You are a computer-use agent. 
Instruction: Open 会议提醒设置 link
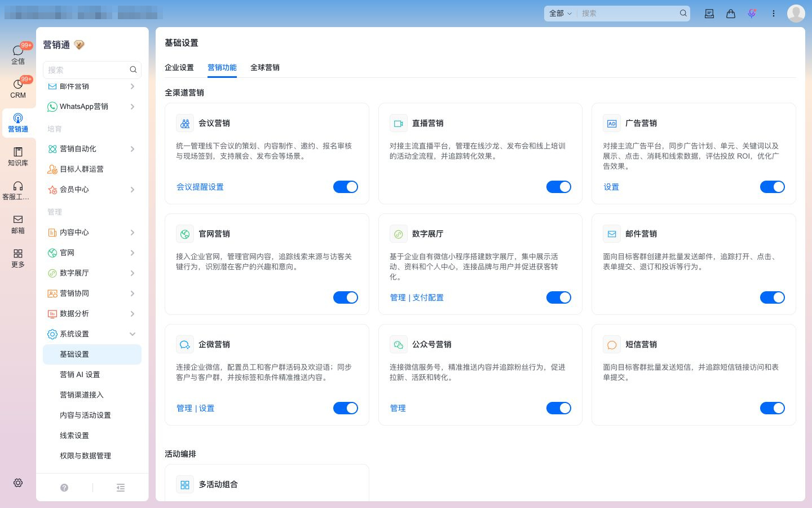tap(200, 187)
